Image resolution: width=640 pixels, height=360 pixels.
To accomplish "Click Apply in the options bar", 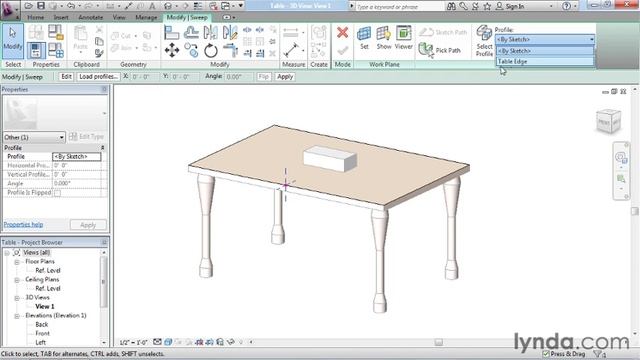I will (x=285, y=77).
